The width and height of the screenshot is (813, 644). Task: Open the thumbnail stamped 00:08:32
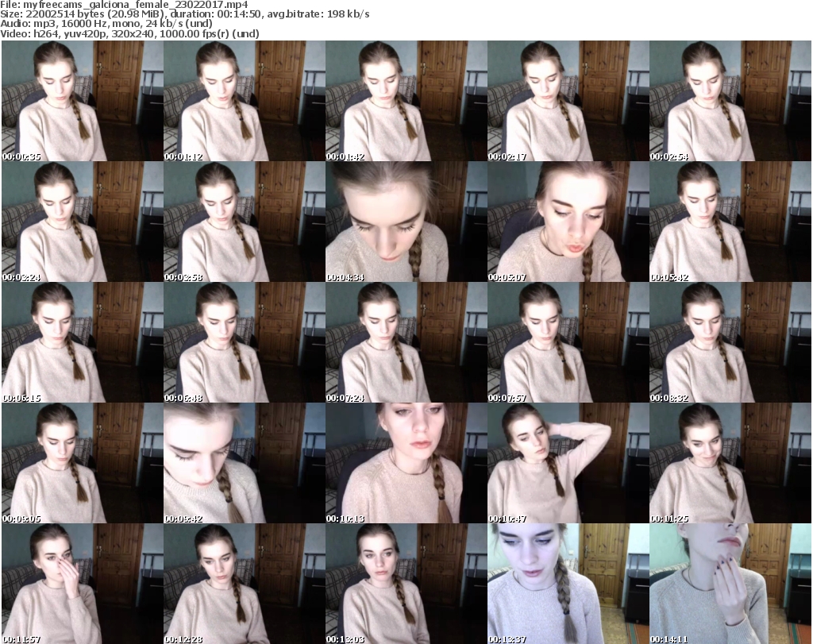click(730, 343)
